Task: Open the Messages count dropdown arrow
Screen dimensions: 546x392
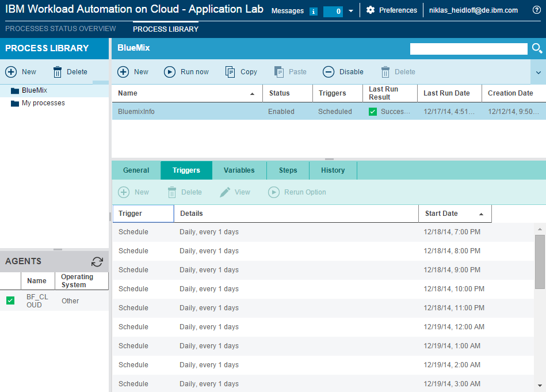Action: coord(351,11)
